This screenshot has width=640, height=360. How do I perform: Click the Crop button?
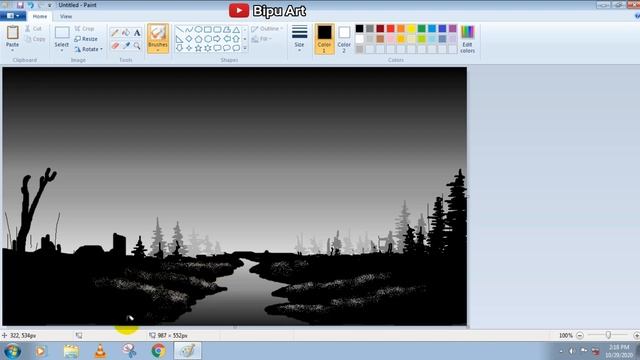click(84, 29)
